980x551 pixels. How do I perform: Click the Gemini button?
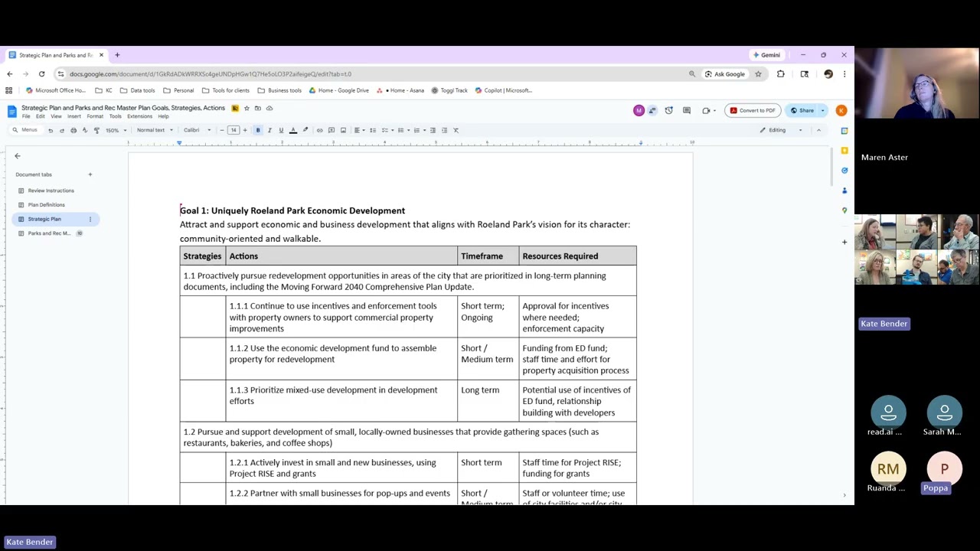click(x=766, y=55)
